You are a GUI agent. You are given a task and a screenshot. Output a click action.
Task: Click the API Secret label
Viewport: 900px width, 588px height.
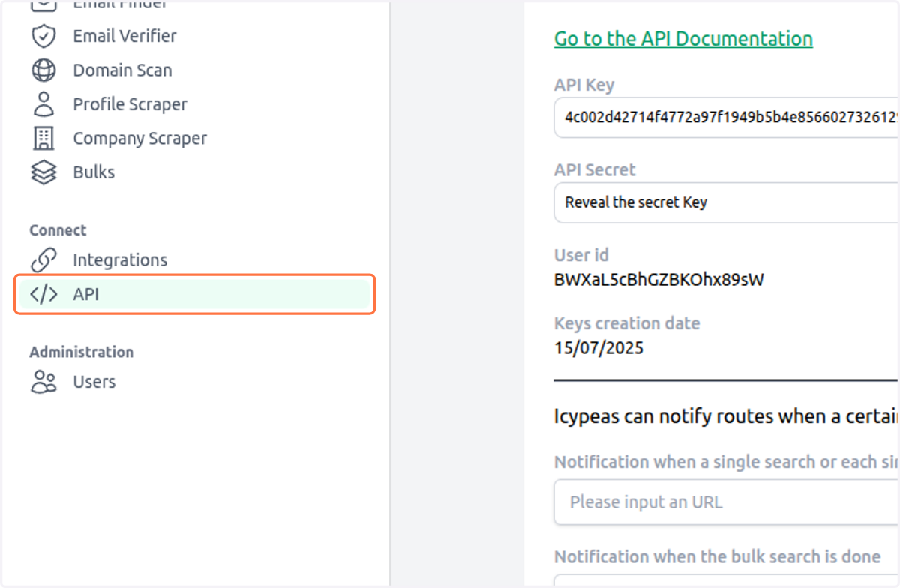595,170
